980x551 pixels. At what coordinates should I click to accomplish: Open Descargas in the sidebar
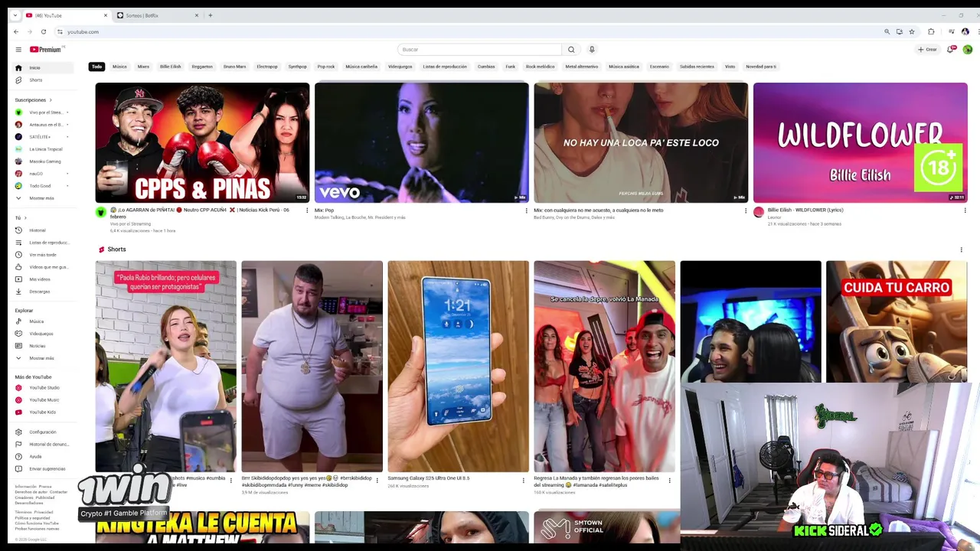tap(43, 292)
